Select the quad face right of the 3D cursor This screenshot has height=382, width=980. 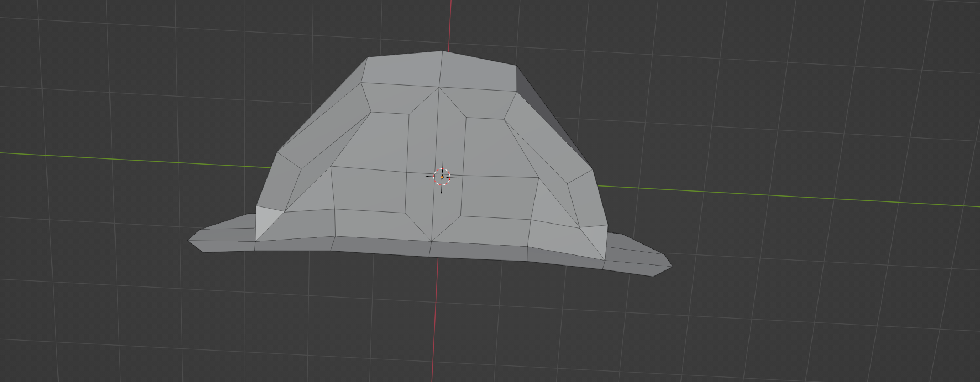(x=499, y=196)
